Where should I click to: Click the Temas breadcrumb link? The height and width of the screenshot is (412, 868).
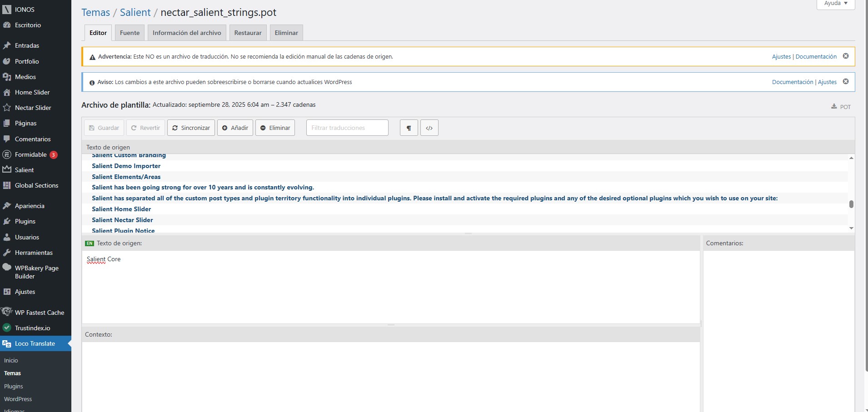tap(95, 13)
